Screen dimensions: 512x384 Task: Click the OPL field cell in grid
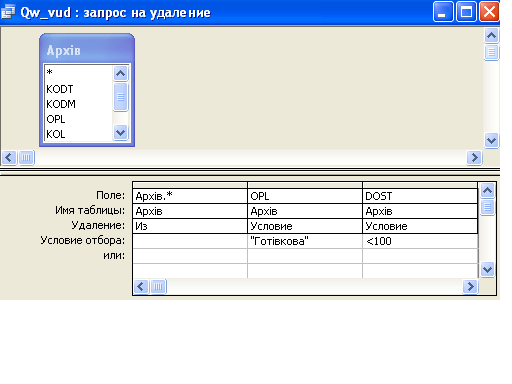click(x=305, y=196)
